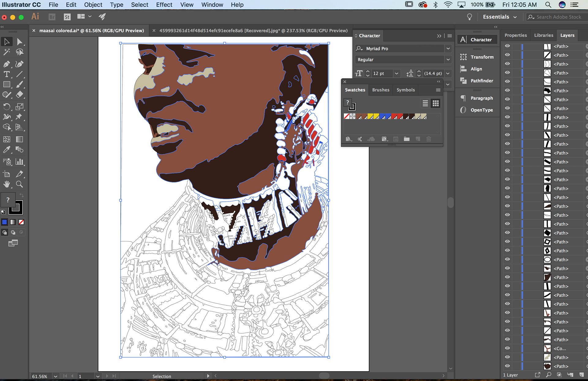The height and width of the screenshot is (381, 588).
Task: Open the Essentials workspace switcher
Action: click(x=500, y=17)
